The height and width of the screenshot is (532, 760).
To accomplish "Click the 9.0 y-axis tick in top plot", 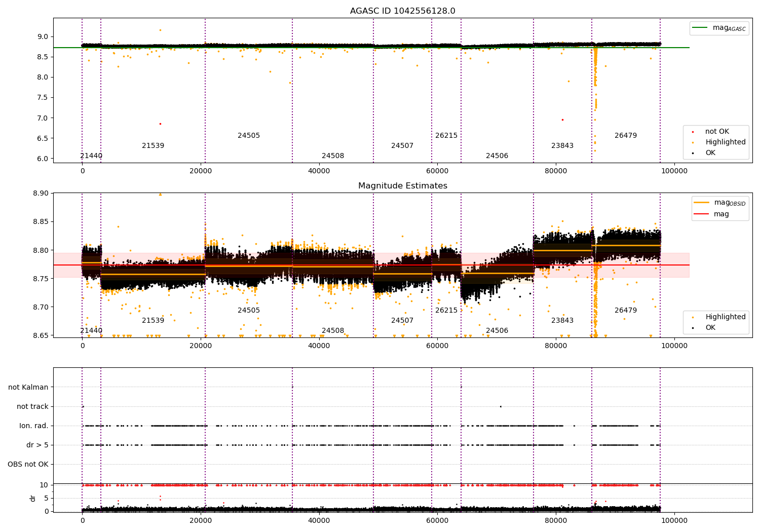I will click(x=43, y=36).
